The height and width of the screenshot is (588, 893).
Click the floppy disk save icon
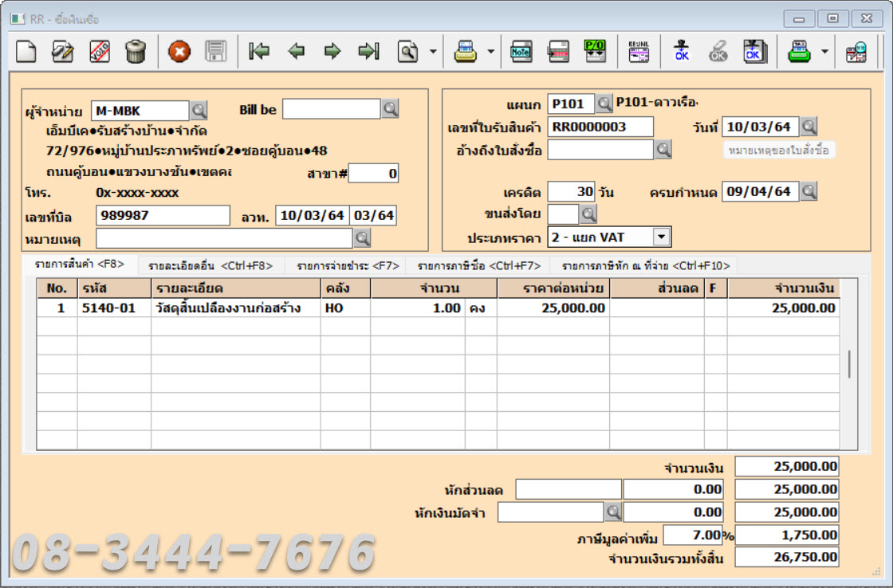216,52
